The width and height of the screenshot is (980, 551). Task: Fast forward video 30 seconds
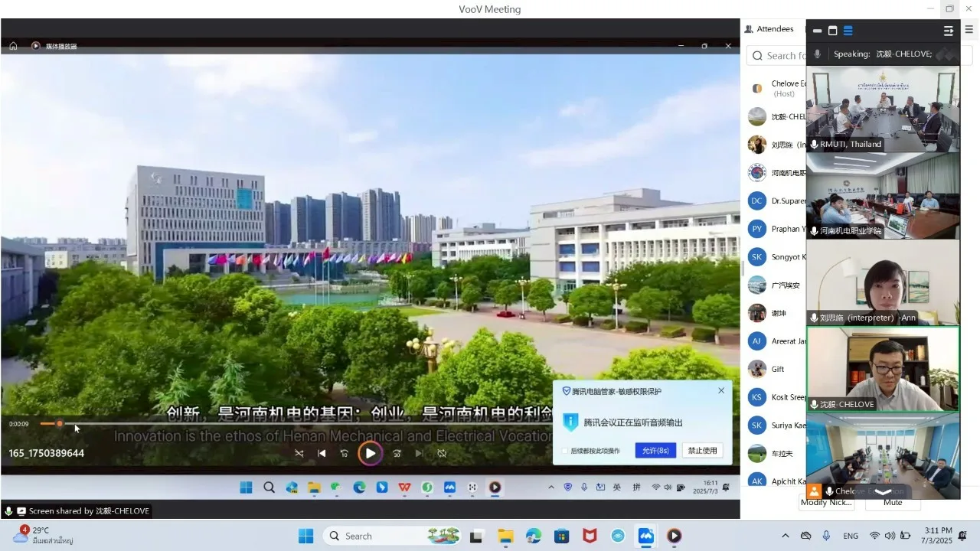pos(397,453)
